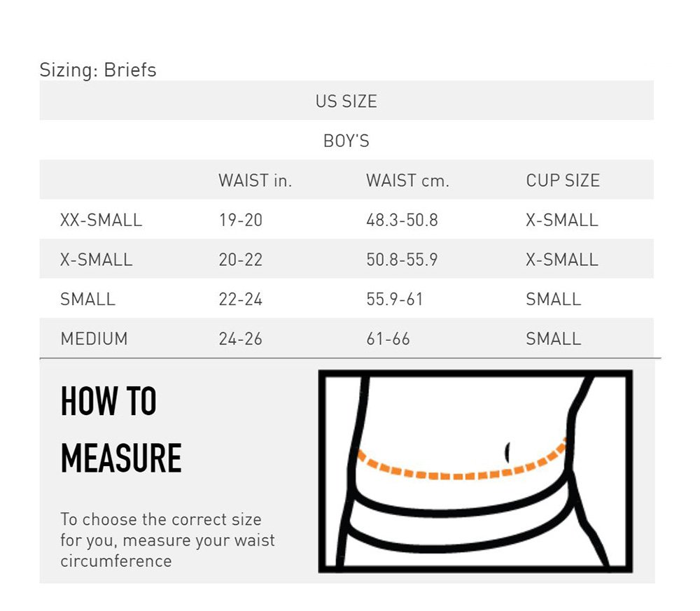This screenshot has height=611, width=700.
Task: Select the "WAIST in." column header
Action: point(255,181)
